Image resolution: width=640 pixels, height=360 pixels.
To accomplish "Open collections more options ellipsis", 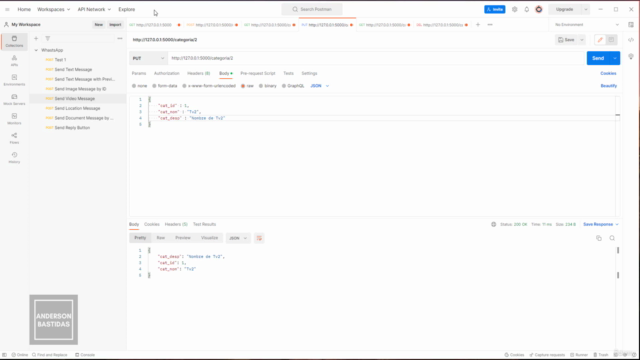I will click(x=120, y=38).
